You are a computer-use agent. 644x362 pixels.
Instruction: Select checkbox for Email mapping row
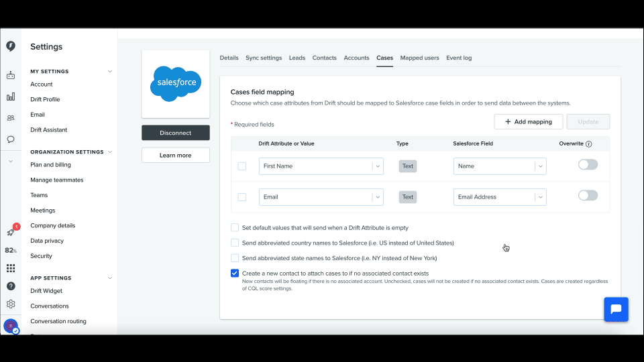242,197
